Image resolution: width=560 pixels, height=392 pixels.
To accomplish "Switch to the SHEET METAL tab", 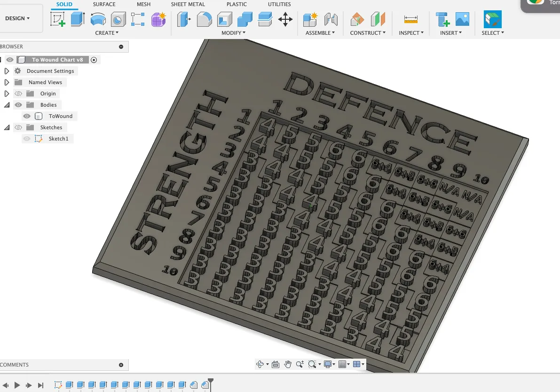I will point(188,4).
